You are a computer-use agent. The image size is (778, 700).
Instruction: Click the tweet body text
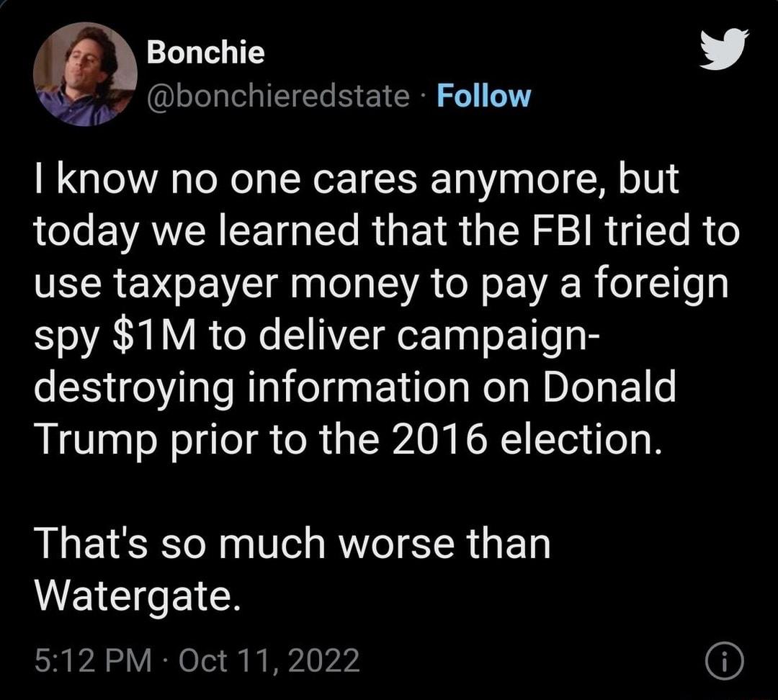(360, 310)
